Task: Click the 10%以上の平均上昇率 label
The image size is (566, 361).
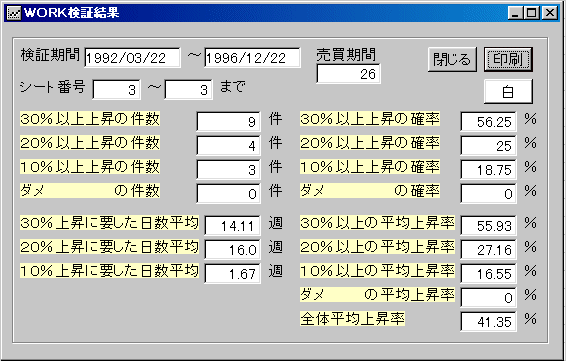Action: [x=377, y=271]
